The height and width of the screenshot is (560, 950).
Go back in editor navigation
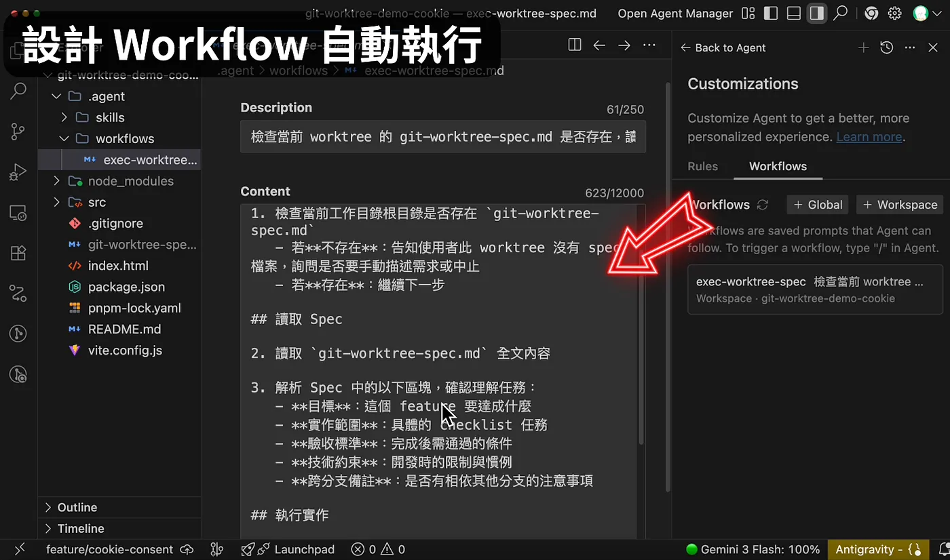click(599, 45)
